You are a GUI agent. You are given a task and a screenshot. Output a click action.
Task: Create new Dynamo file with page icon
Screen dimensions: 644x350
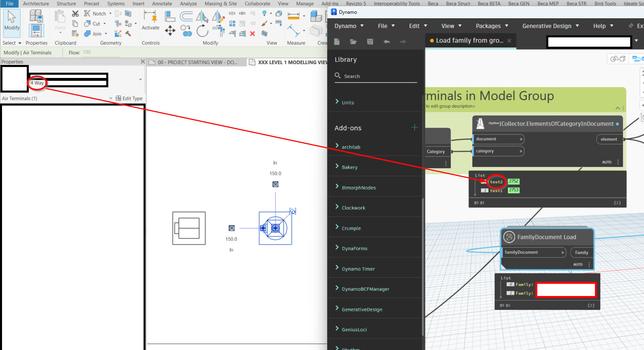337,41
